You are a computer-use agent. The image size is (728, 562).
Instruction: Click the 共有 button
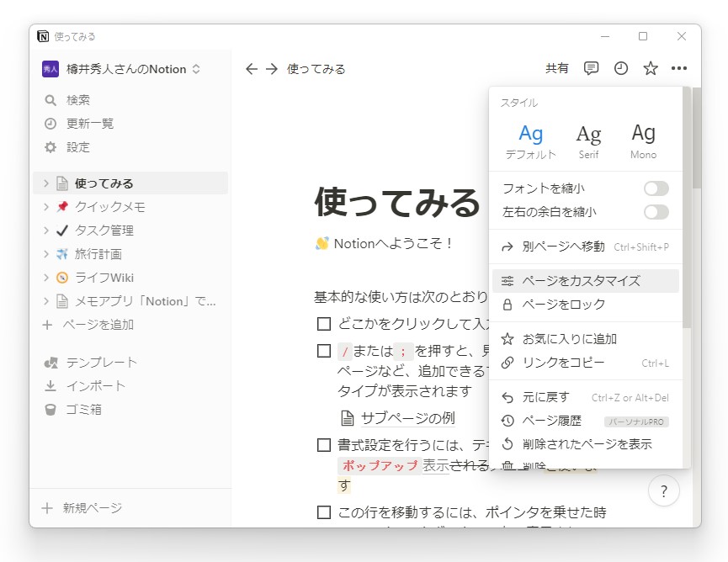(x=557, y=68)
